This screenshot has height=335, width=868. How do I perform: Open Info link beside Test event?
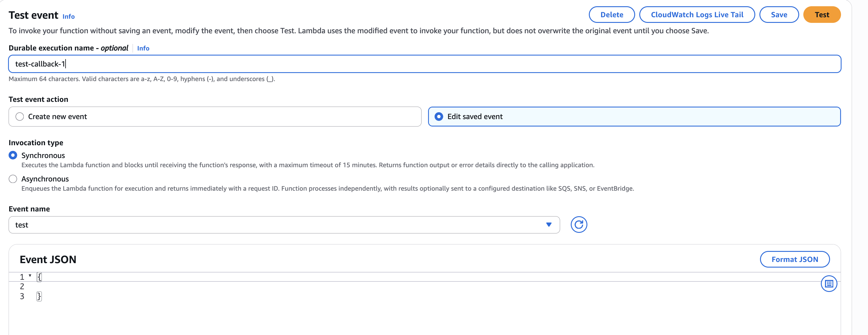pos(69,17)
